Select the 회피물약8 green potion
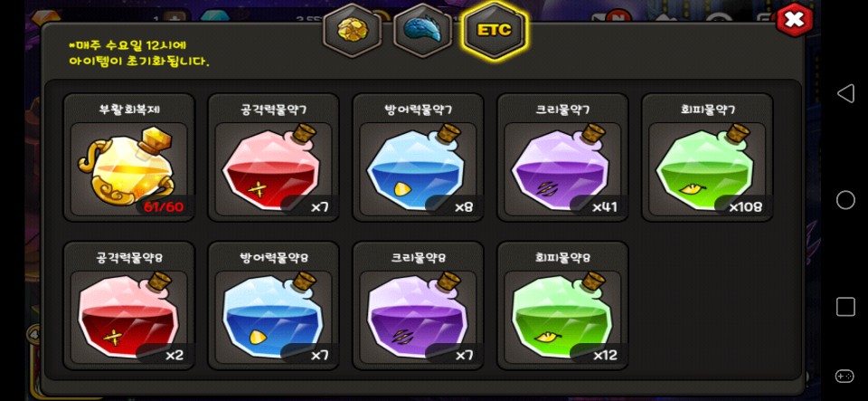 tap(562, 306)
